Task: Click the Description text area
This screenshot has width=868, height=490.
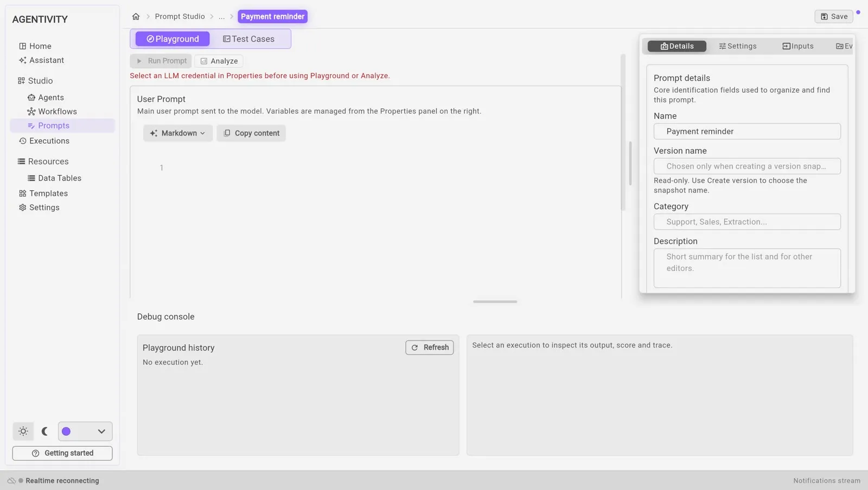Action: click(747, 268)
